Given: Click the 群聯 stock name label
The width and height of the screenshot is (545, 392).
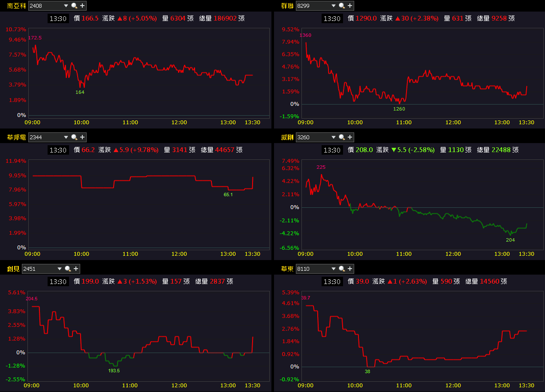Looking at the screenshot, I should click(x=287, y=6).
